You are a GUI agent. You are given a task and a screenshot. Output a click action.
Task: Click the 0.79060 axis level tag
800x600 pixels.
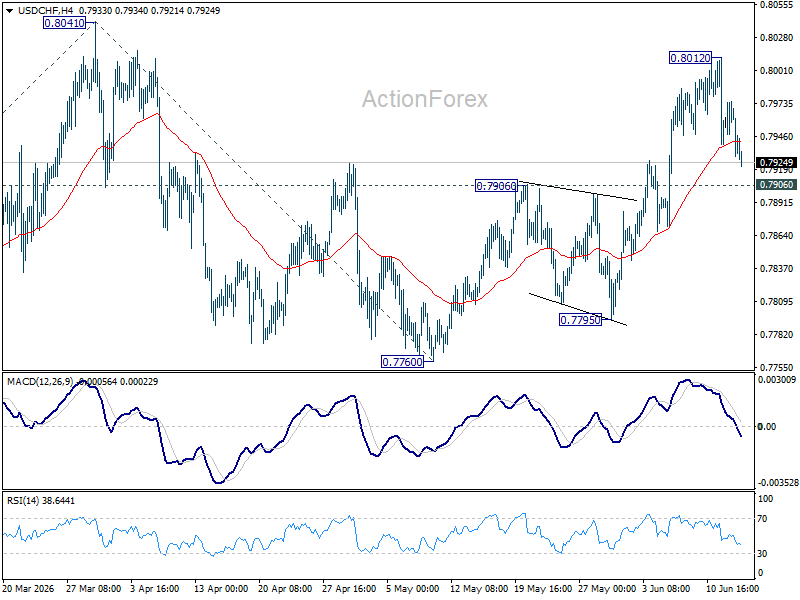click(x=776, y=185)
